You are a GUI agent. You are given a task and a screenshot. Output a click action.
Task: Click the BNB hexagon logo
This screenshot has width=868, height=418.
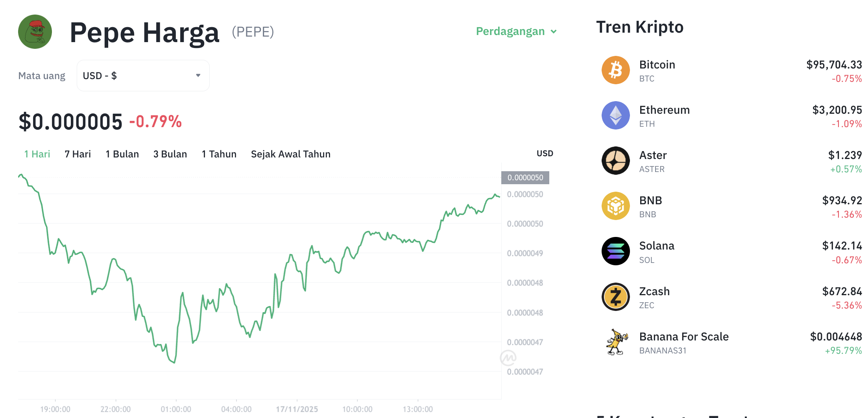pos(616,206)
